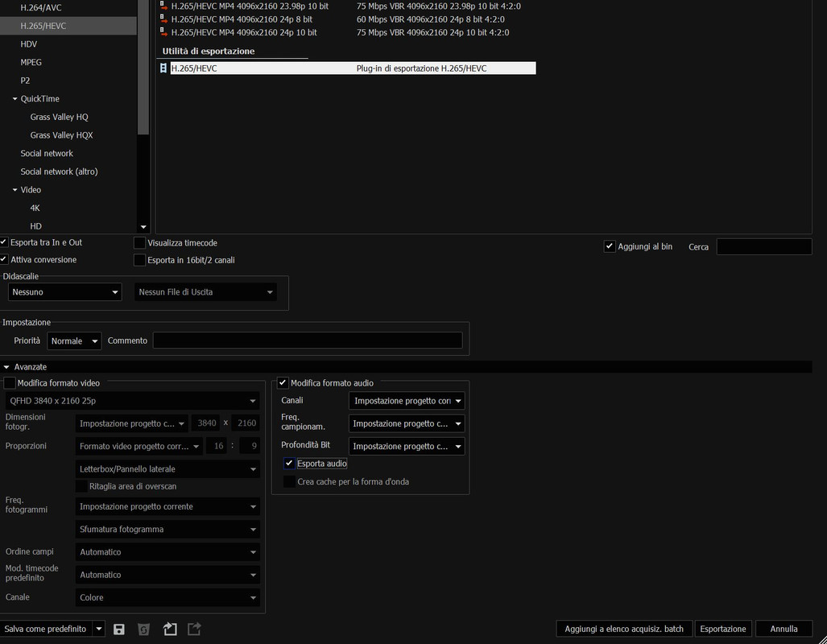Select Social network category
Image resolution: width=827 pixels, height=644 pixels.
click(47, 154)
